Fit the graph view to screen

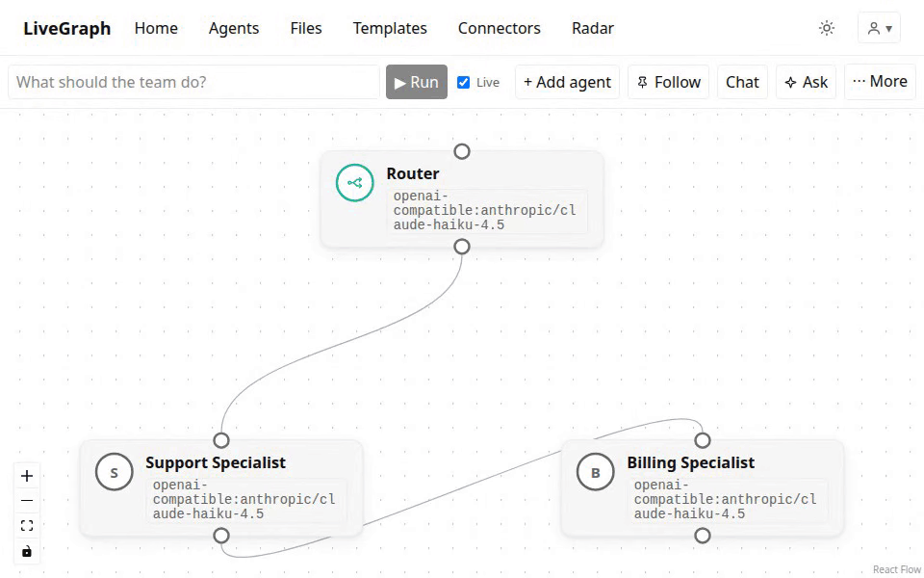(27, 526)
